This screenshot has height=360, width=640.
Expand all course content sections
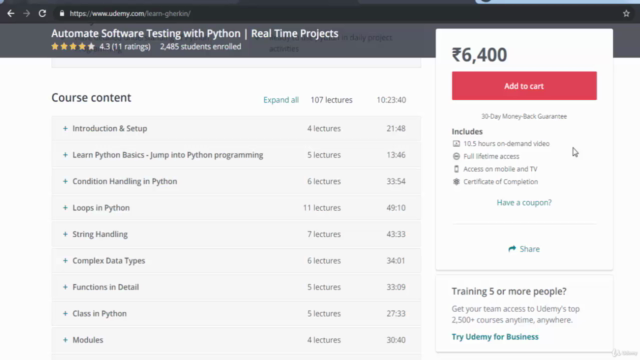coord(281,100)
